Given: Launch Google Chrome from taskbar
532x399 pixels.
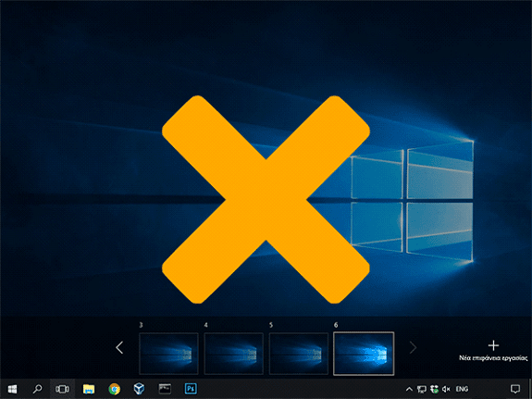Looking at the screenshot, I should (x=115, y=389).
